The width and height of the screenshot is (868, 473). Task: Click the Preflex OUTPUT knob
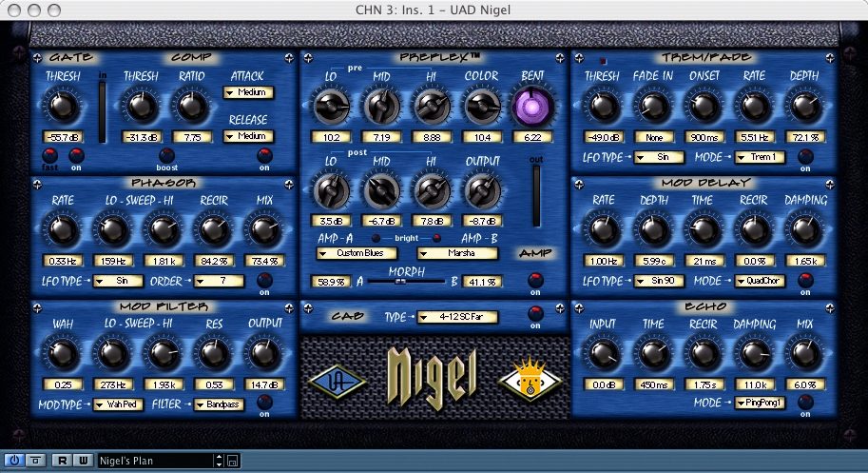point(482,191)
